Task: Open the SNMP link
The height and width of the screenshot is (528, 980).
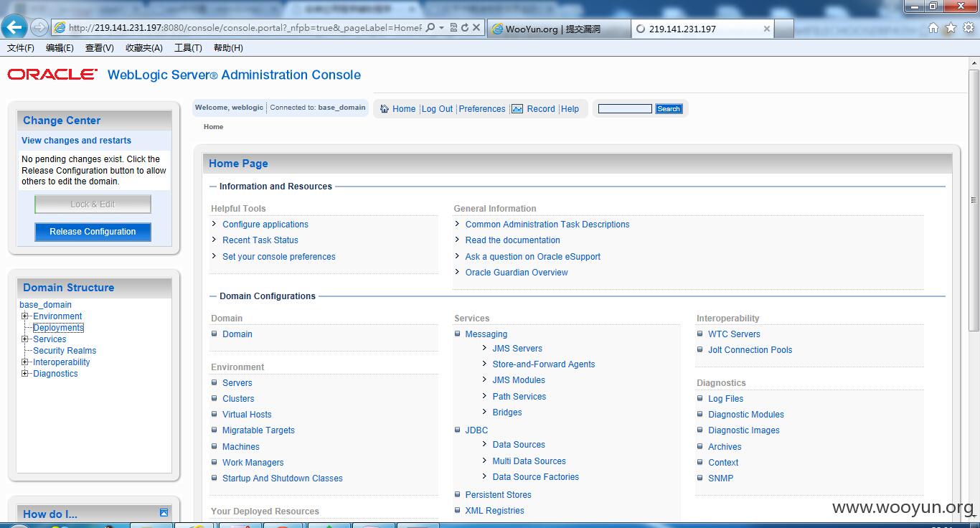Action: 721,478
